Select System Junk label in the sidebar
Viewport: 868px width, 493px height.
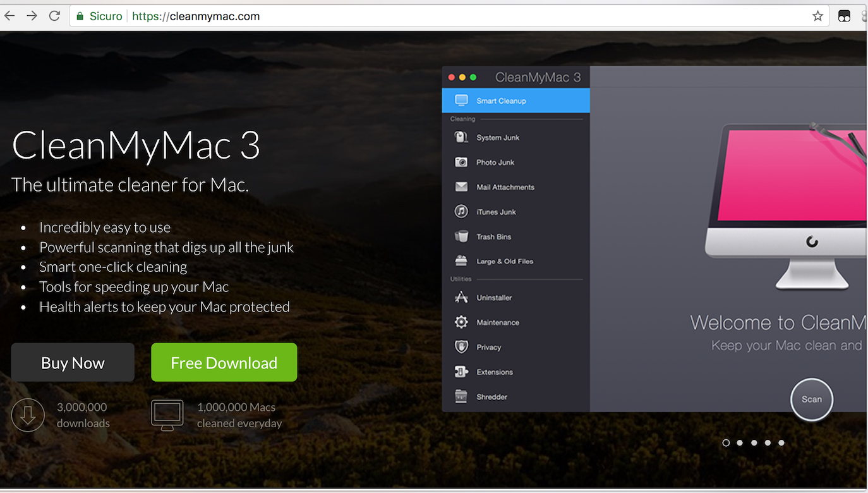(x=498, y=138)
